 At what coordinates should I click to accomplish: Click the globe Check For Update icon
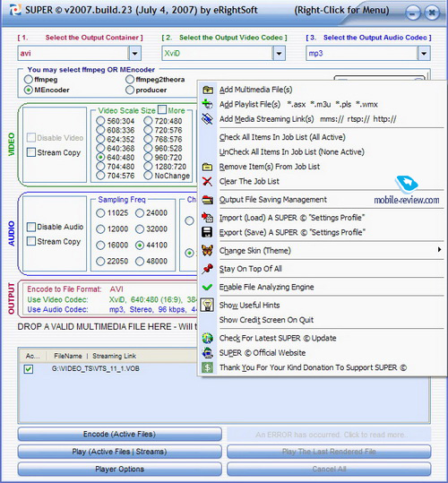(x=208, y=338)
